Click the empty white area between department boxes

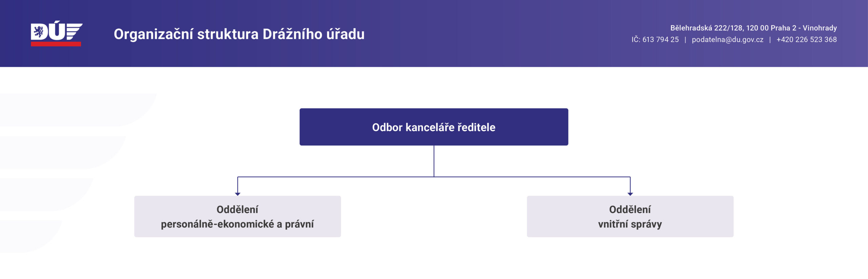click(x=434, y=217)
